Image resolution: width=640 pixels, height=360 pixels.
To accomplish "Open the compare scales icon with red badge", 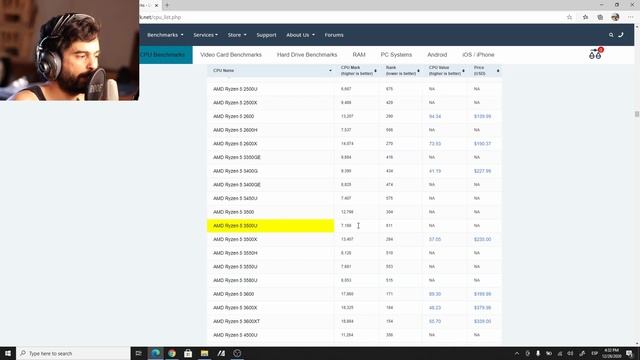I will click(x=596, y=54).
